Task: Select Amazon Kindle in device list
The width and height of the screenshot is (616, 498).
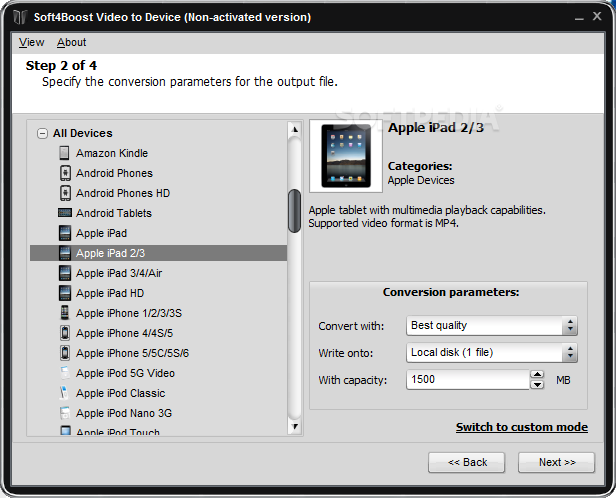Action: coord(112,153)
